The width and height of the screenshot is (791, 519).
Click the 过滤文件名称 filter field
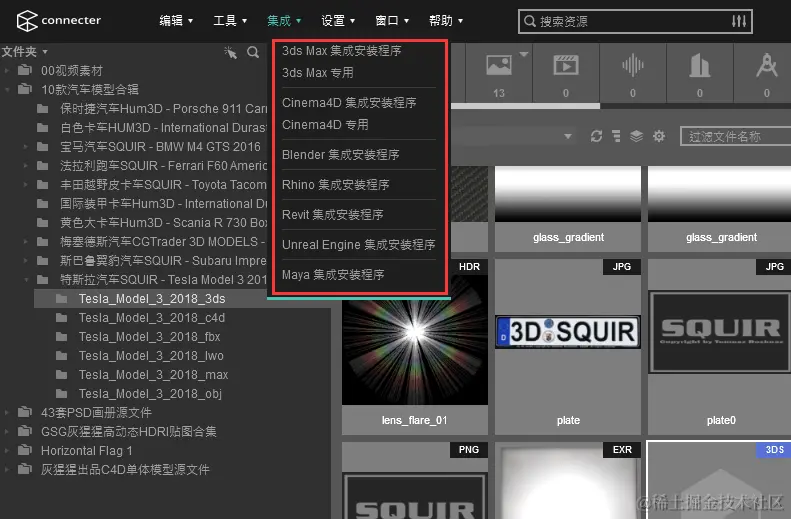(736, 137)
